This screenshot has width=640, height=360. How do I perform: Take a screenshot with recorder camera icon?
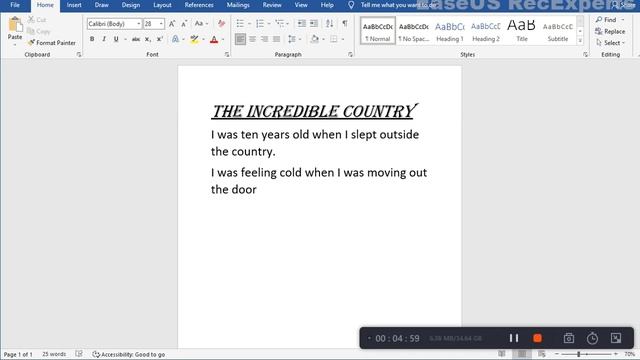pyautogui.click(x=569, y=338)
